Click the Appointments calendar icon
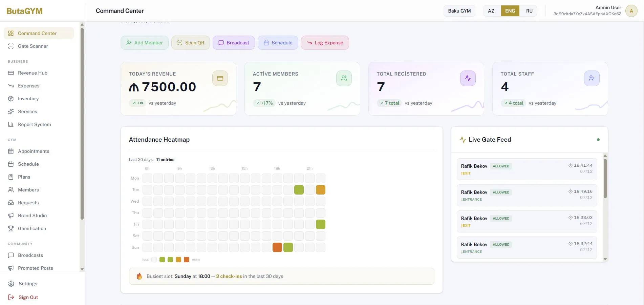Screen dimensions: 644x305 point(11,151)
